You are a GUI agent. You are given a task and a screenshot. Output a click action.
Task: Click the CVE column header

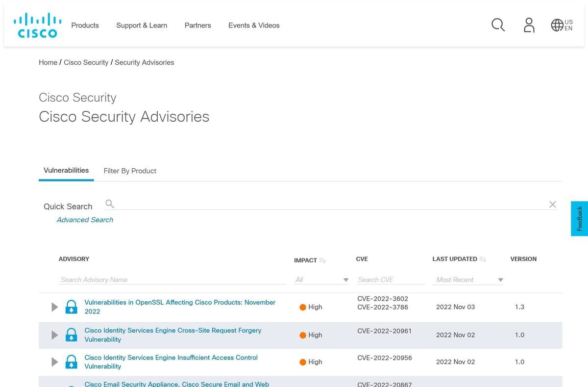(x=362, y=259)
